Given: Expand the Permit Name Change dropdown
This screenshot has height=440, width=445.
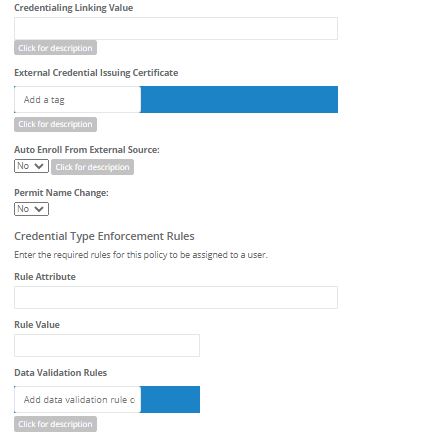Looking at the screenshot, I should pyautogui.click(x=31, y=209).
